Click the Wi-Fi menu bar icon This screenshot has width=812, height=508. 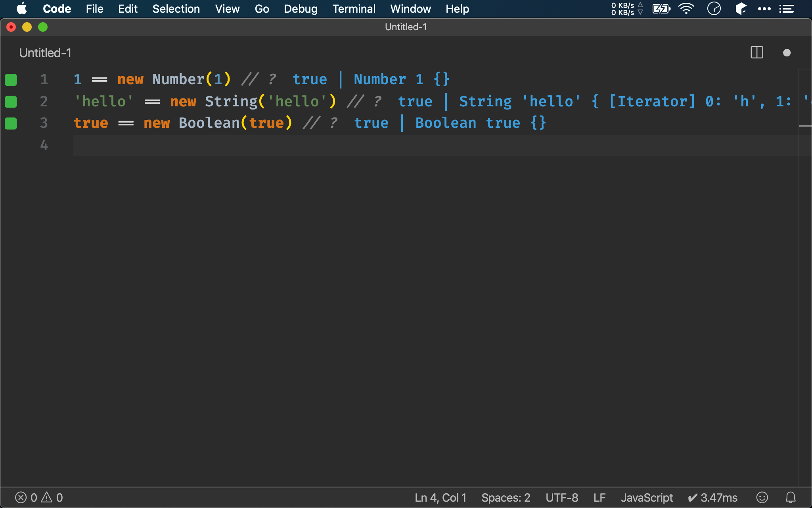tap(686, 9)
